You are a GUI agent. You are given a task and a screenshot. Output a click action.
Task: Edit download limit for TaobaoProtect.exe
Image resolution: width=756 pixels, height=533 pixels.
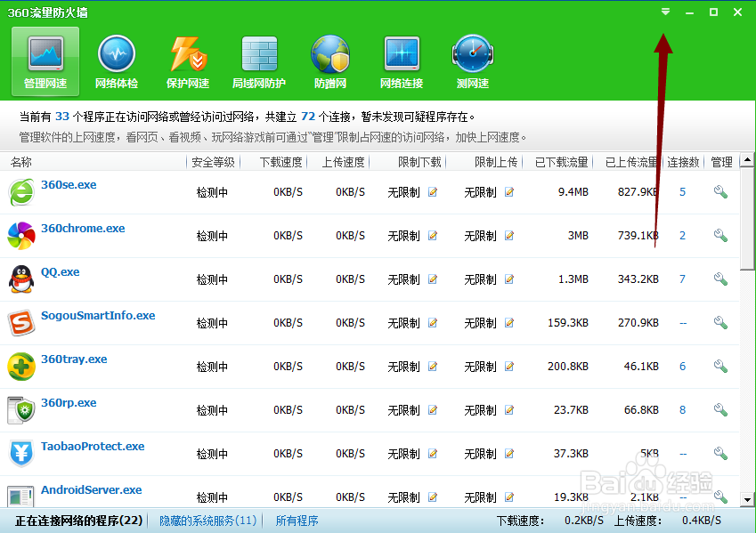(x=433, y=454)
